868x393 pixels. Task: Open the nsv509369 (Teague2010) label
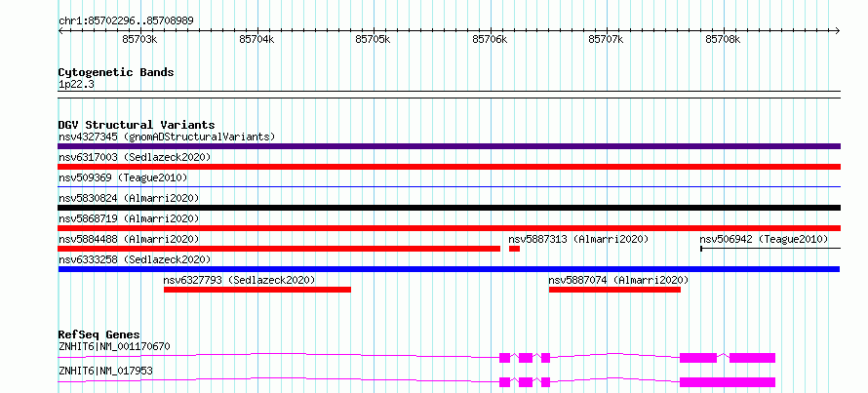(x=123, y=177)
